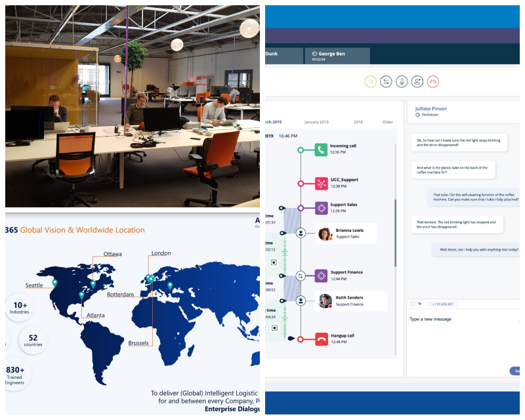The width and height of the screenshot is (525, 420).
Task: Click the red hang up button
Action: pyautogui.click(x=433, y=82)
